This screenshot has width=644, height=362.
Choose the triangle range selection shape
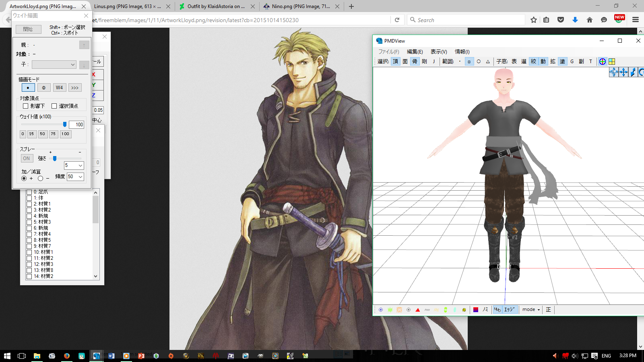click(488, 62)
